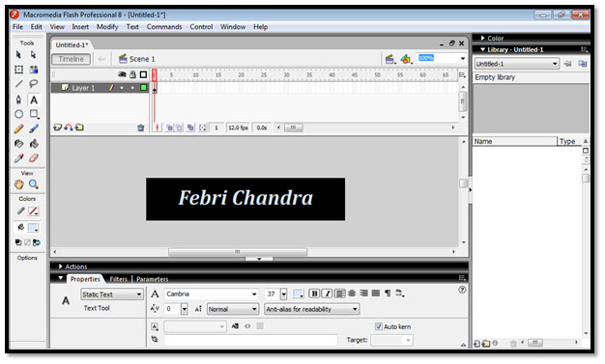Screen dimensions: 605x364
Task: Open the Commands menu
Action: tap(164, 27)
